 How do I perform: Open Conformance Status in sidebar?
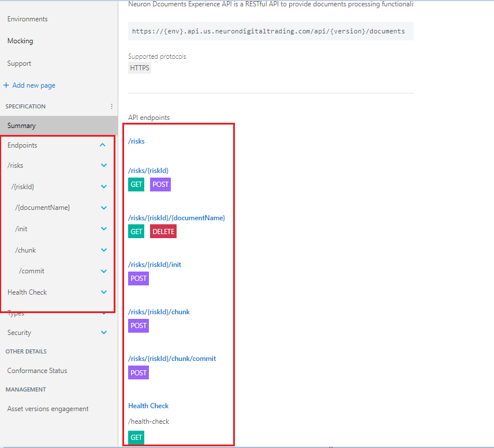coord(37,371)
